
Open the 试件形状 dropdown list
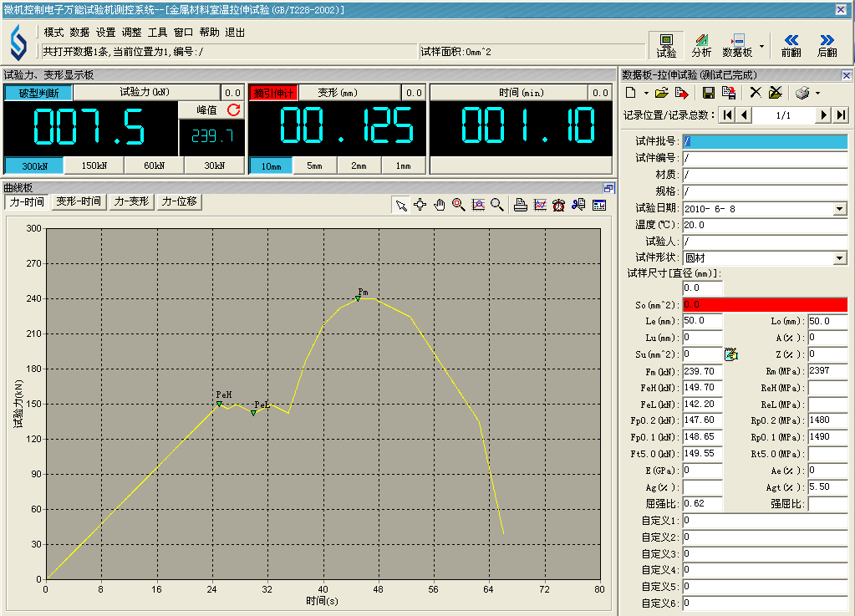tap(840, 258)
